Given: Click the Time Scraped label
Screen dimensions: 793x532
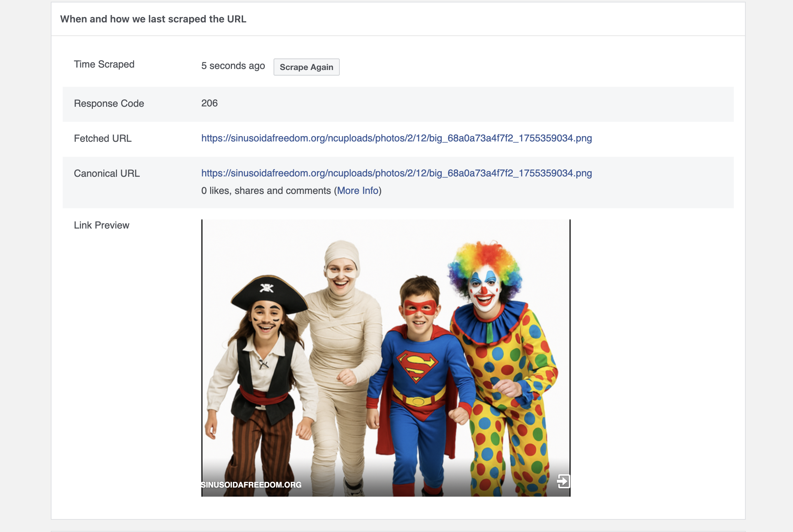Looking at the screenshot, I should click(104, 64).
